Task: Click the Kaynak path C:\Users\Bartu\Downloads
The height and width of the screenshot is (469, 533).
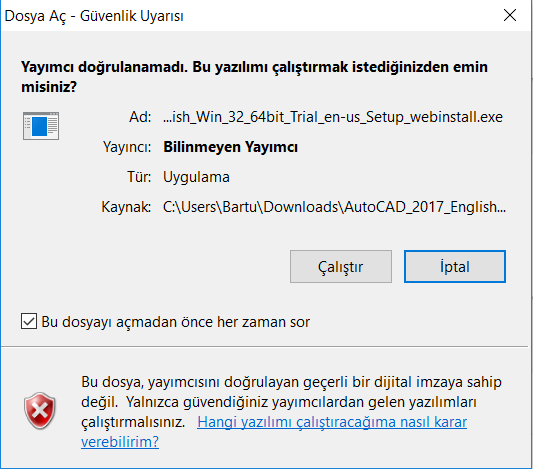Action: (334, 207)
